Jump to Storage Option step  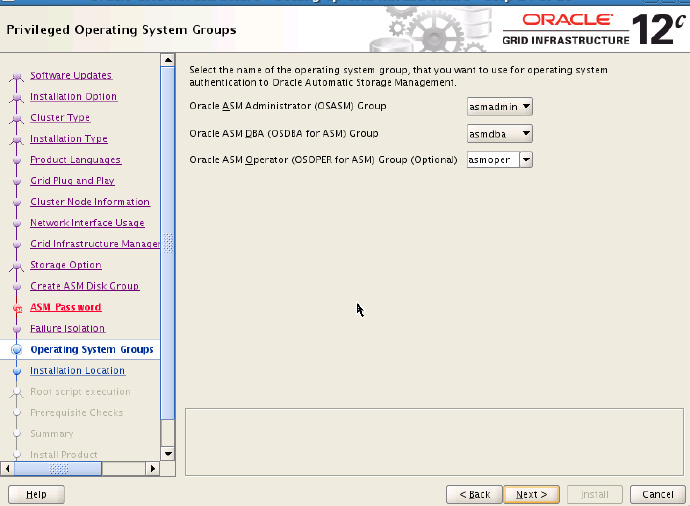pyautogui.click(x=66, y=265)
